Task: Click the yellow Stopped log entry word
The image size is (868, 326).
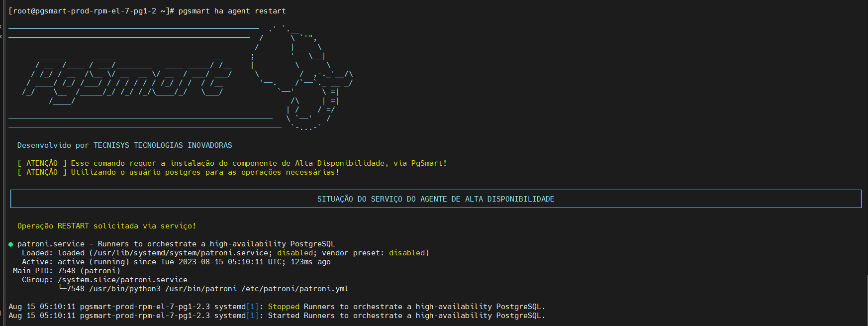Action: [284, 307]
